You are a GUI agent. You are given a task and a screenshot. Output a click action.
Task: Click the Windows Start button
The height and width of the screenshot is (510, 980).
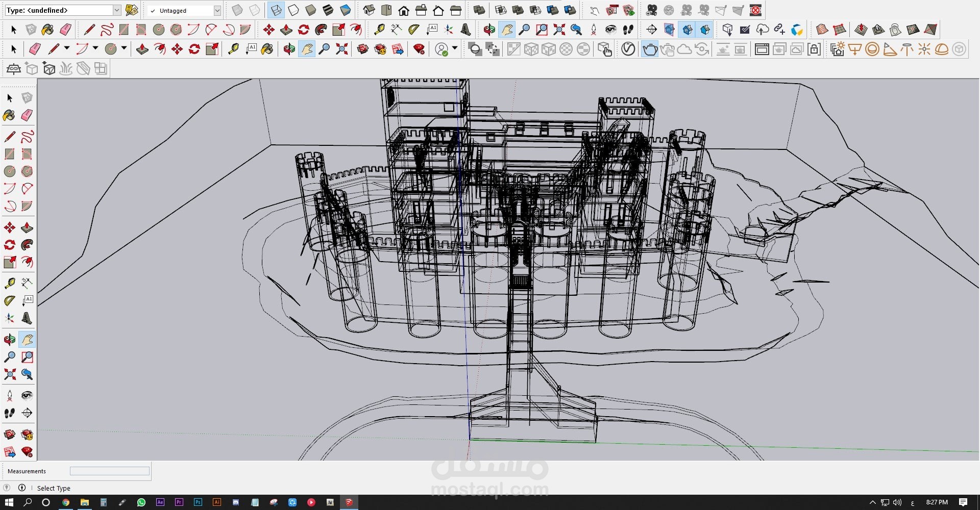pyautogui.click(x=9, y=502)
